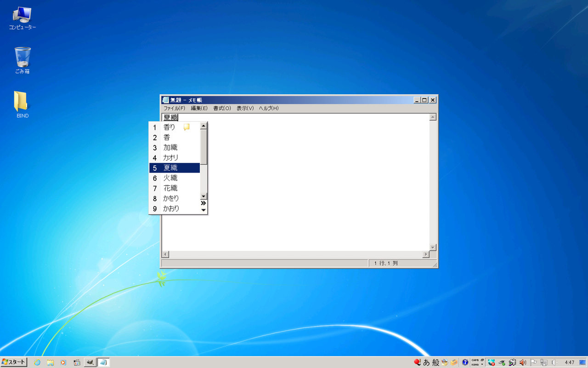Screen dimensions: 588x368
Task: Open the 書式(O) menu
Action: 222,108
